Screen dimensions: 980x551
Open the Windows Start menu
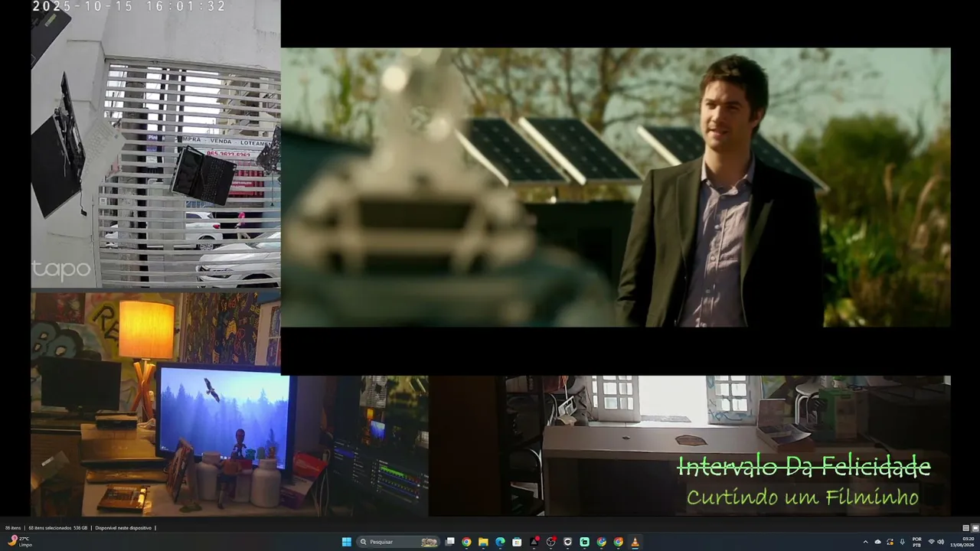click(x=347, y=542)
